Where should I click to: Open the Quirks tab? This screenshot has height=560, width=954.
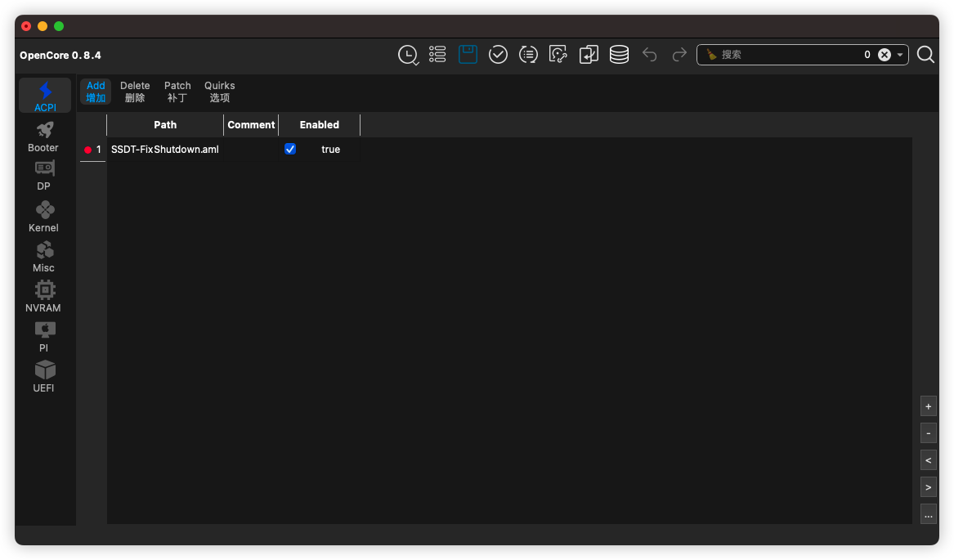pyautogui.click(x=219, y=92)
